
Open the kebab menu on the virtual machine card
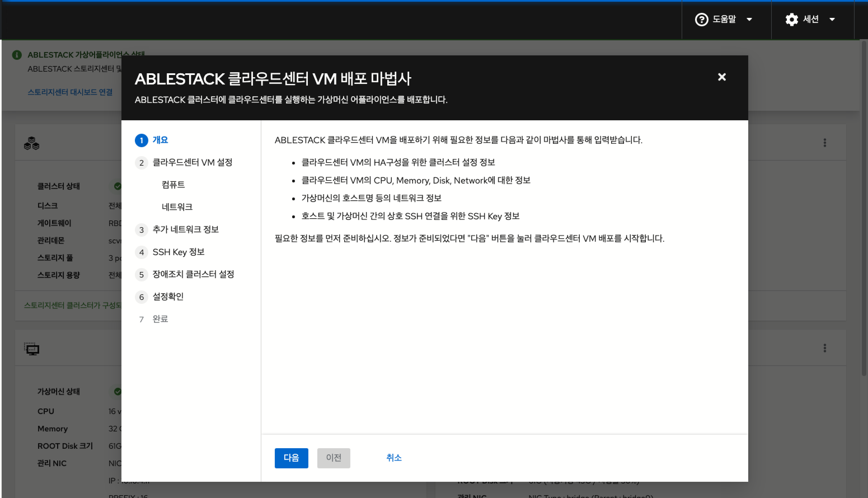click(x=824, y=348)
